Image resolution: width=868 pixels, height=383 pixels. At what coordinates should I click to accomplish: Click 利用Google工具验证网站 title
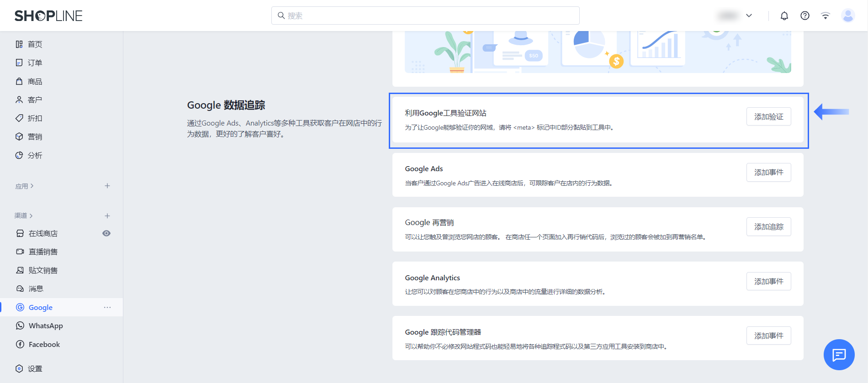tap(445, 113)
